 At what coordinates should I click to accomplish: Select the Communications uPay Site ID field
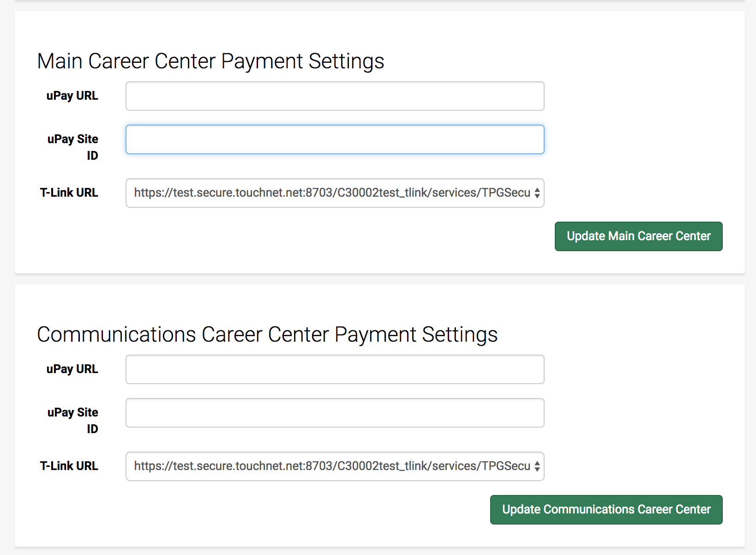point(335,412)
